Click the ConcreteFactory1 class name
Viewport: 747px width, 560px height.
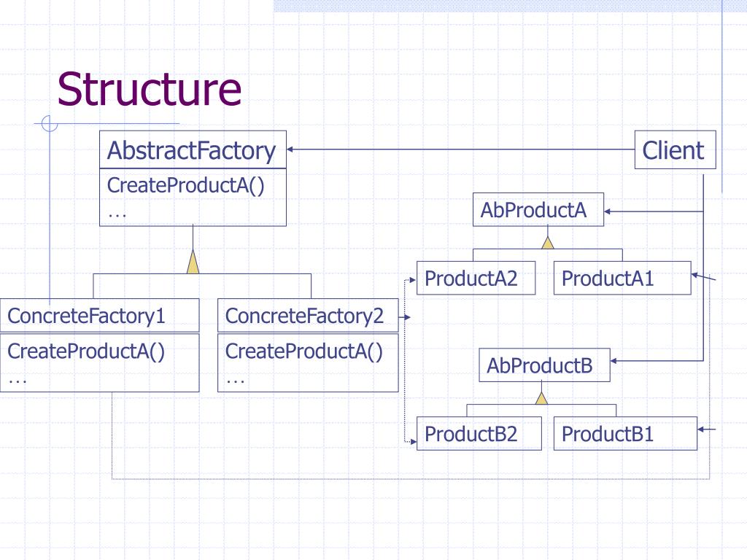[x=86, y=316]
